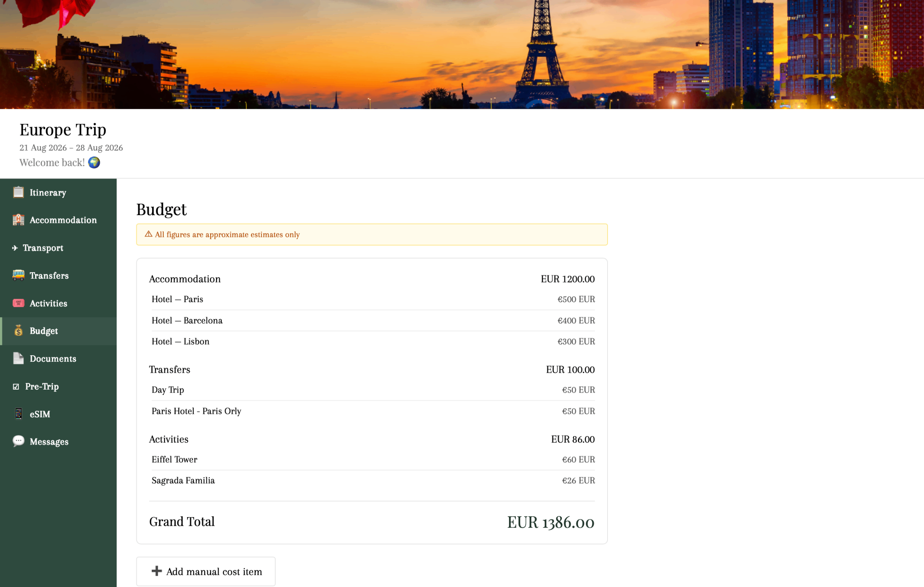
Task: Click the Grand Total EUR 1386.00 amount
Action: [551, 522]
